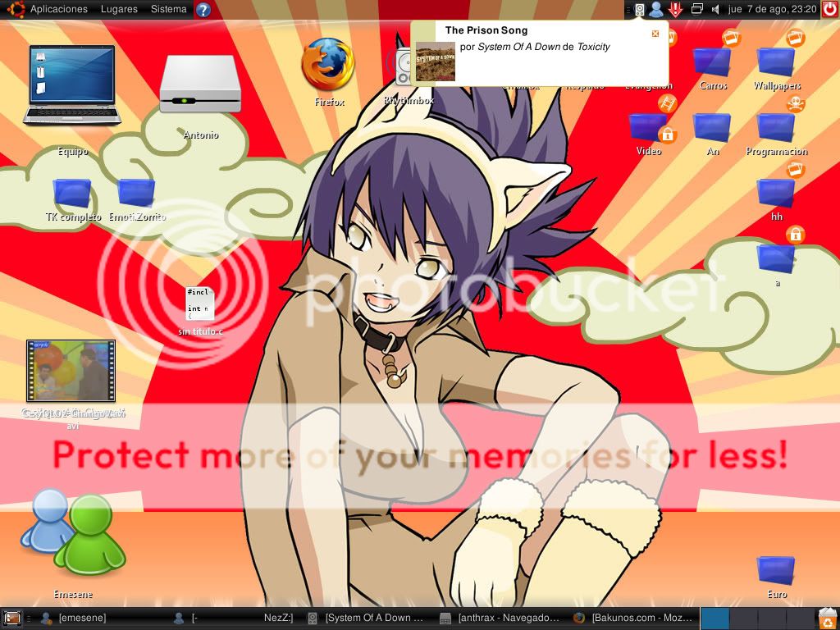This screenshot has height=630, width=840.
Task: Switch to the first workspace in pager
Action: [x=714, y=619]
